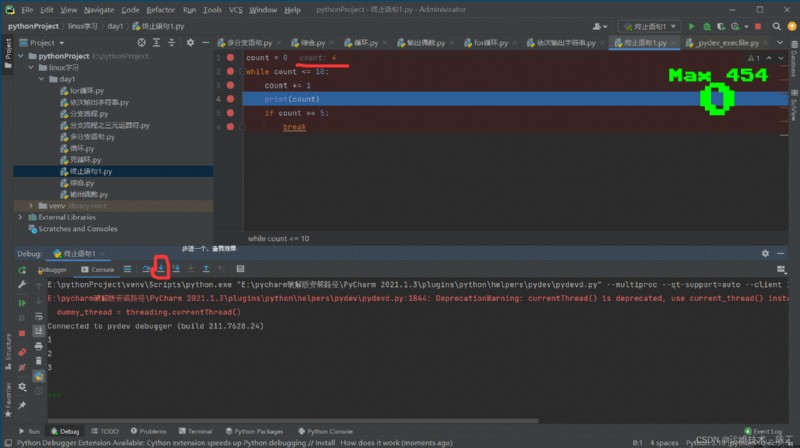The image size is (800, 448).
Task: Click the orange update notification icon
Action: click(x=792, y=27)
